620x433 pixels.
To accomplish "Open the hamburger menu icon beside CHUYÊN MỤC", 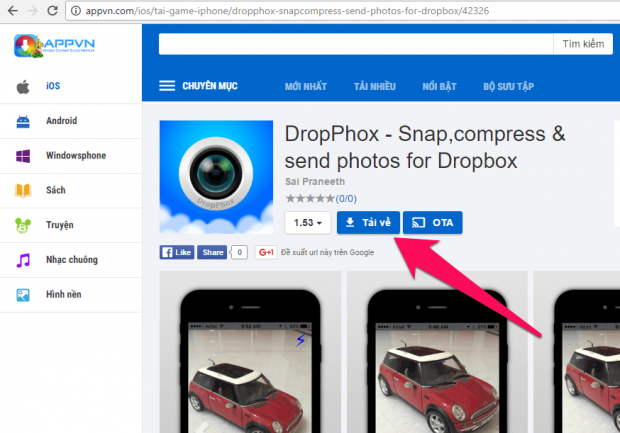I will click(167, 86).
